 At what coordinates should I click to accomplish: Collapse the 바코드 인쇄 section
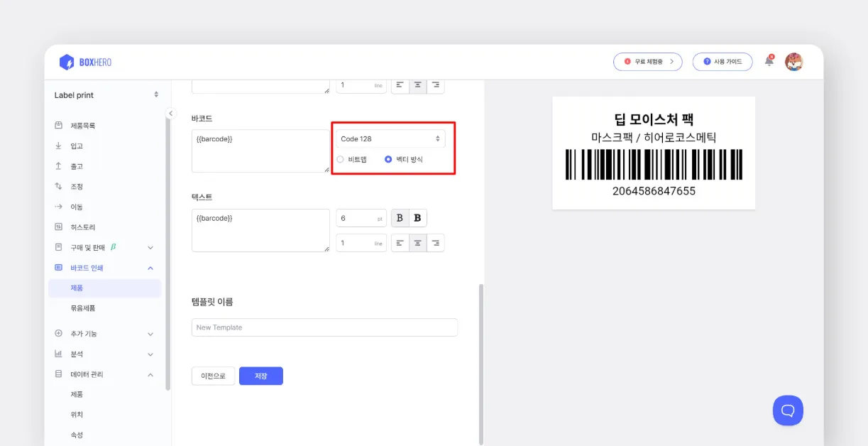149,268
